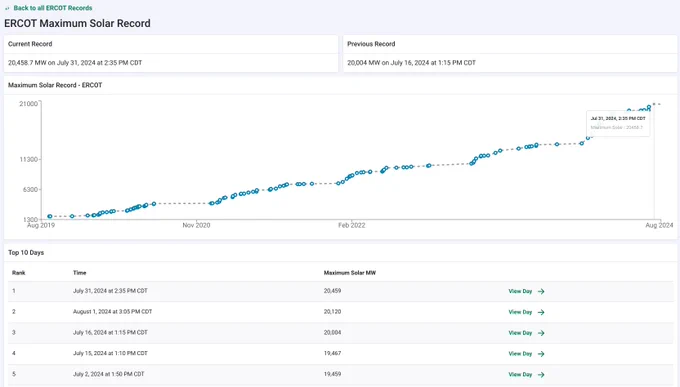680x387 pixels.
Task: Click the July 15, 2024 at 1:10 PM CDT cell
Action: click(x=110, y=353)
